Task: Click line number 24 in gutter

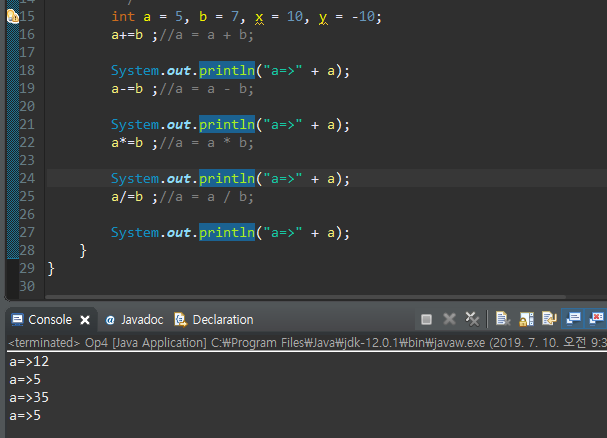Action: (x=27, y=179)
